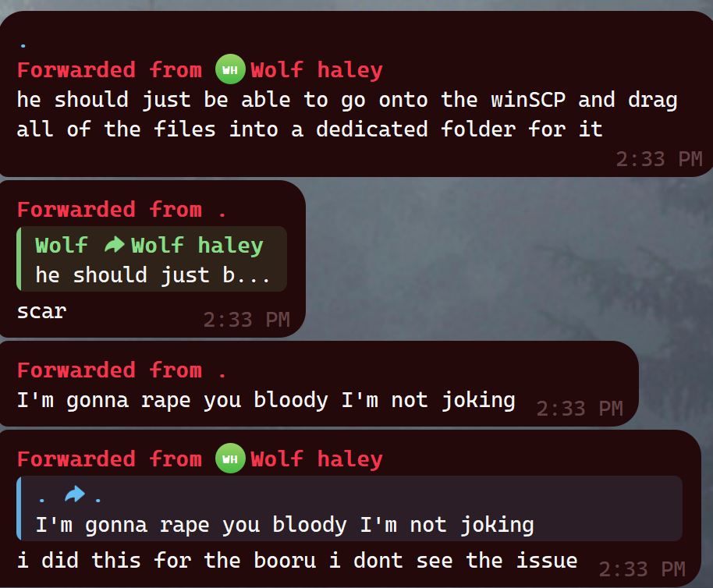Click the 2:33 PM timestamp of the winSCP message

[x=659, y=159]
